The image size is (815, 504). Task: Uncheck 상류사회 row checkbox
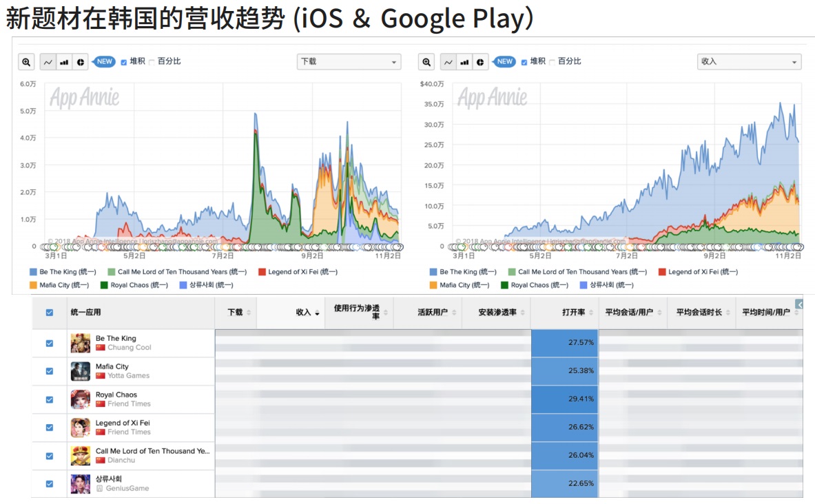(x=50, y=484)
